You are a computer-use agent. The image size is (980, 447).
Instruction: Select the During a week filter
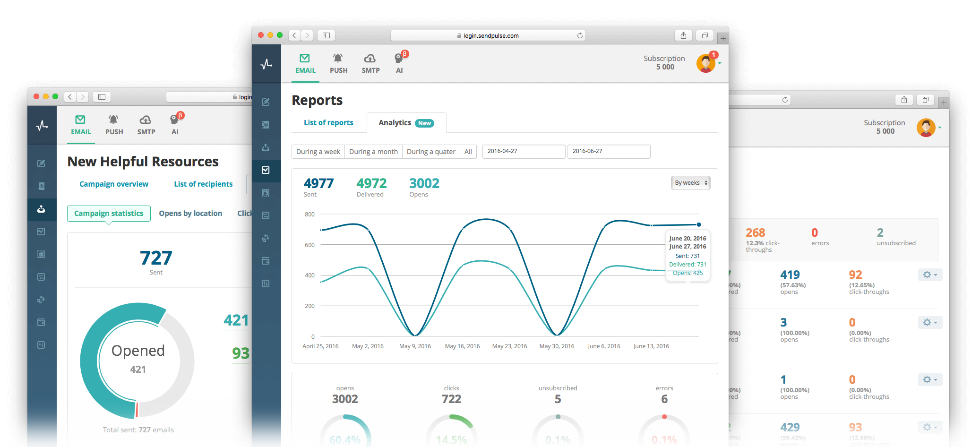(318, 152)
